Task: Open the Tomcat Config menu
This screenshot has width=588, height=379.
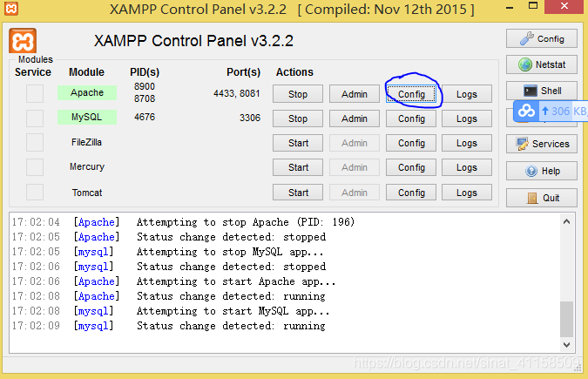Action: tap(411, 193)
